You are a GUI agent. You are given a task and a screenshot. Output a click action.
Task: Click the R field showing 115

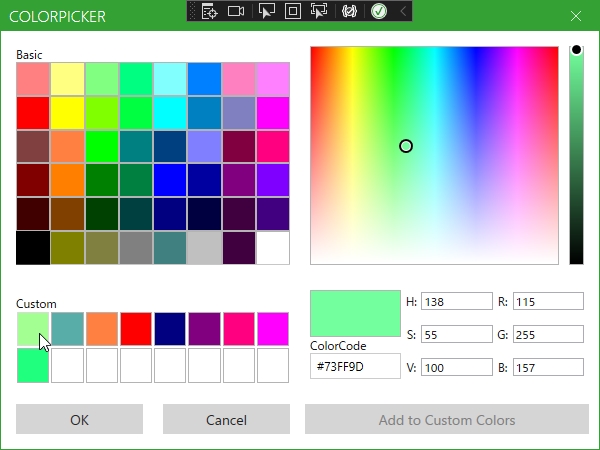(548, 302)
